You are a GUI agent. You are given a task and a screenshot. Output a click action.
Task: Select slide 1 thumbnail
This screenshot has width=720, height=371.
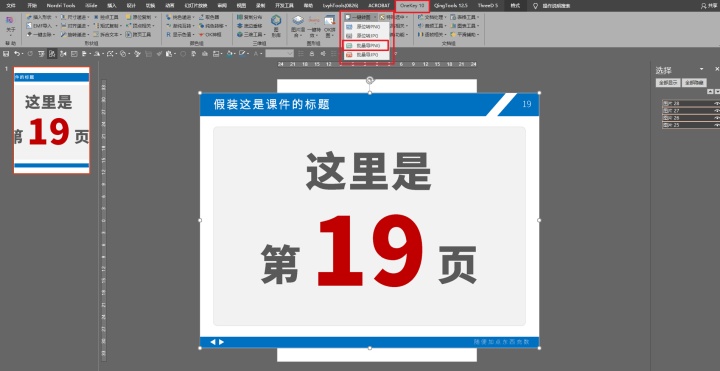(x=51, y=120)
